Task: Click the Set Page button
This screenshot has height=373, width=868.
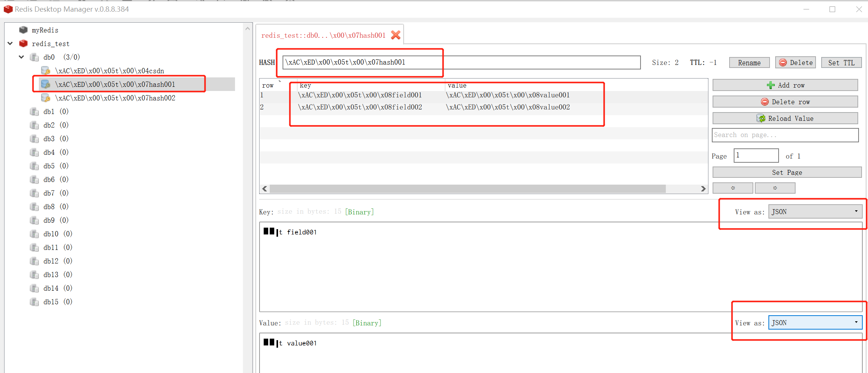Action: [x=787, y=172]
